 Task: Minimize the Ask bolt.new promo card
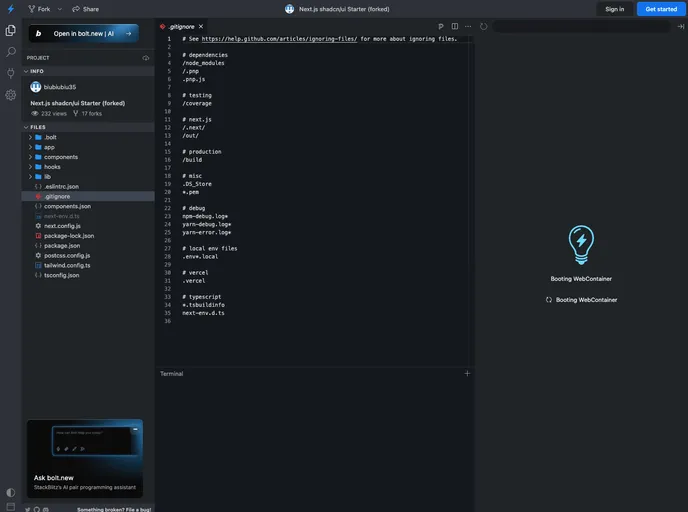coord(136,429)
